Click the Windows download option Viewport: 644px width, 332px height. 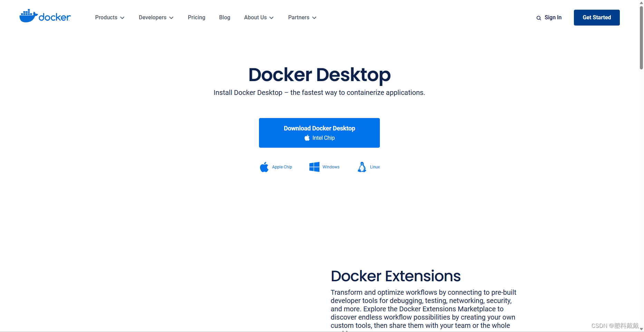click(x=324, y=167)
